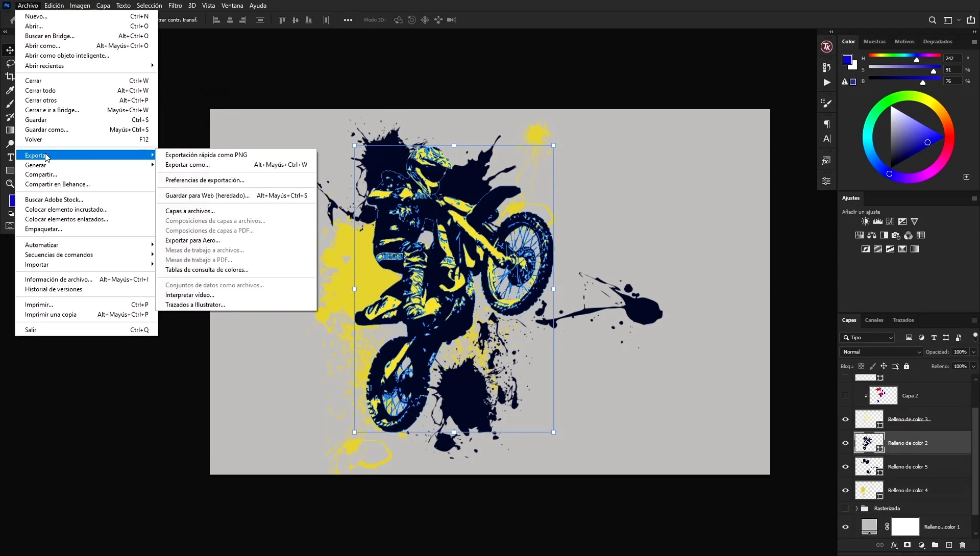Open Importar submenu
The image size is (980, 556).
(x=87, y=265)
